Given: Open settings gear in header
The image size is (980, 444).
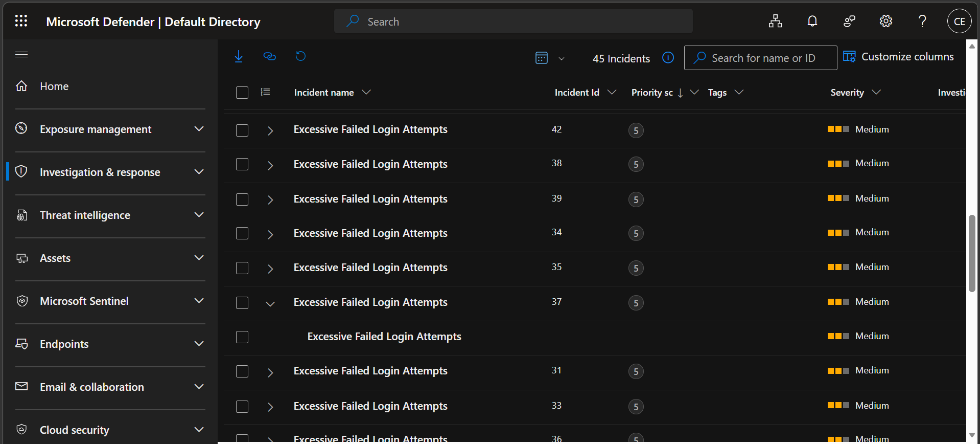Looking at the screenshot, I should coord(886,21).
